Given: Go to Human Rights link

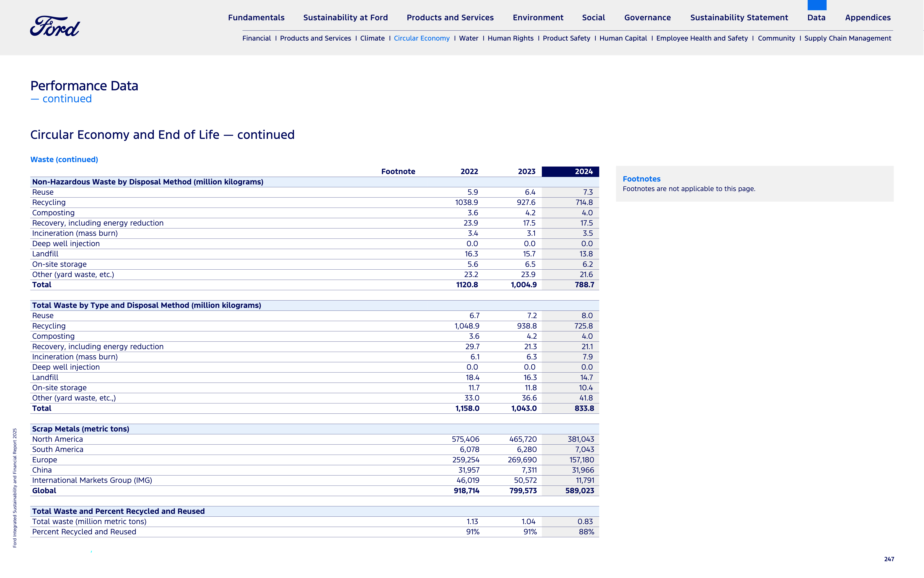Looking at the screenshot, I should point(511,38).
